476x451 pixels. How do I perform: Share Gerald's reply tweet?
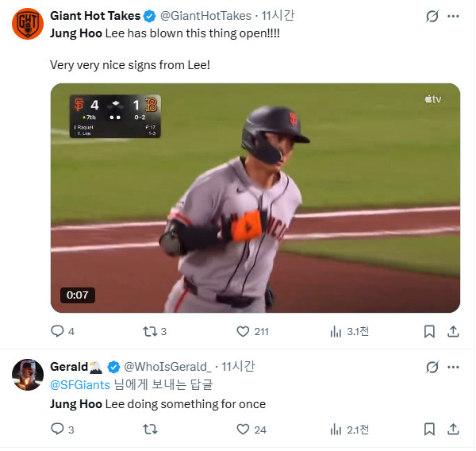454,429
